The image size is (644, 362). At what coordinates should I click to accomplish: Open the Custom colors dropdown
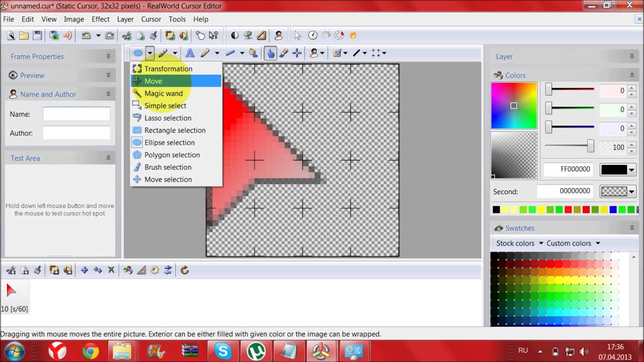click(574, 243)
